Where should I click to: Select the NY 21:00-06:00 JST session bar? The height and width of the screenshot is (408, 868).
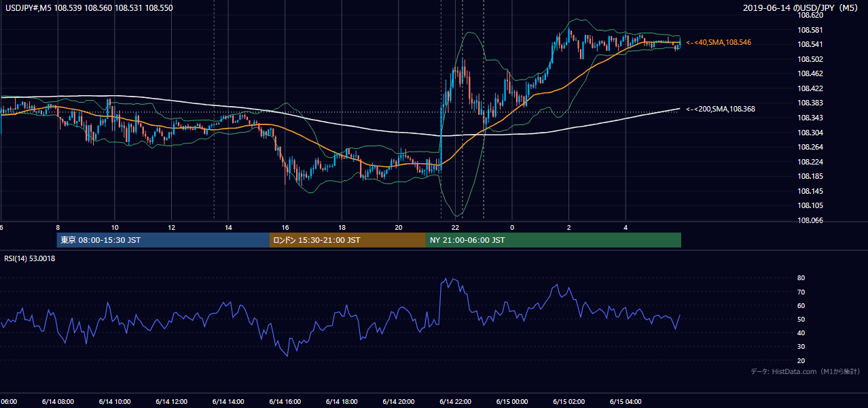click(554, 240)
